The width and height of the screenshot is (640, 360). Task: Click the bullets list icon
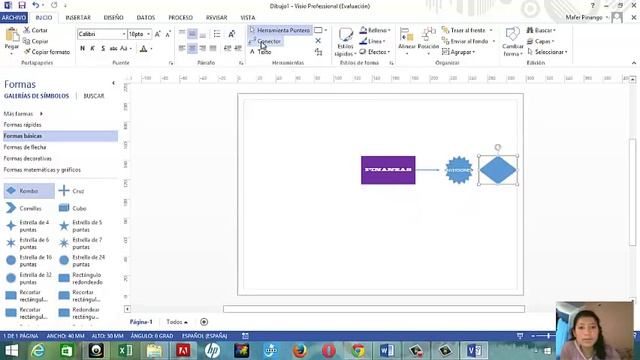pyautogui.click(x=217, y=34)
